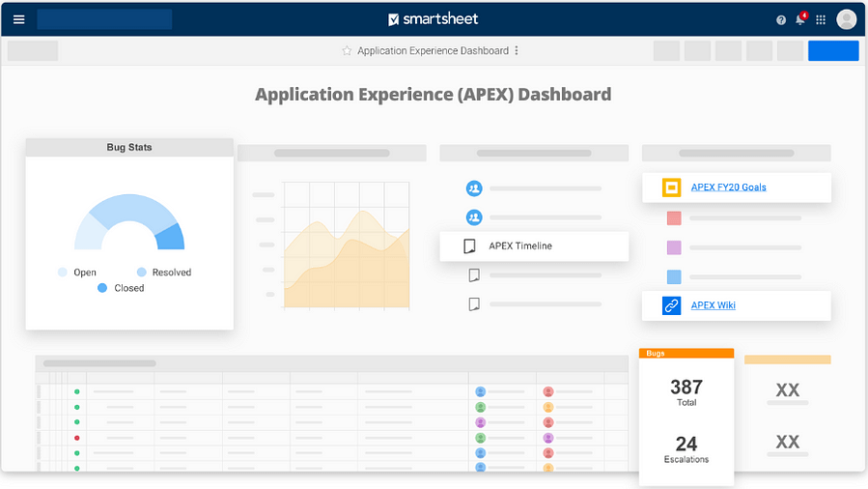
Task: Click the Bug Stats widget title
Action: click(129, 147)
